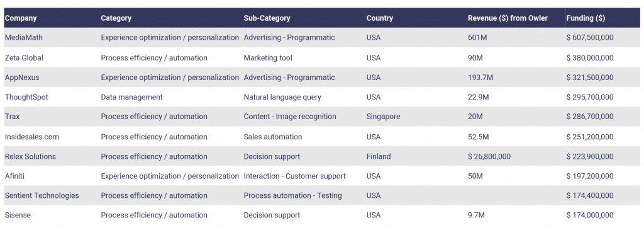The image size is (644, 235).
Task: Select the Trax company cell
Action: point(13,117)
